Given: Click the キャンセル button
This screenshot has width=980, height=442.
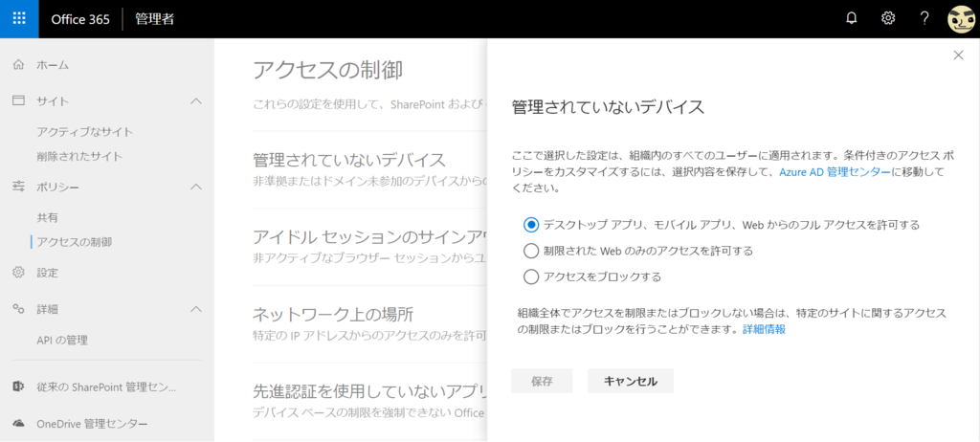Looking at the screenshot, I should (631, 381).
